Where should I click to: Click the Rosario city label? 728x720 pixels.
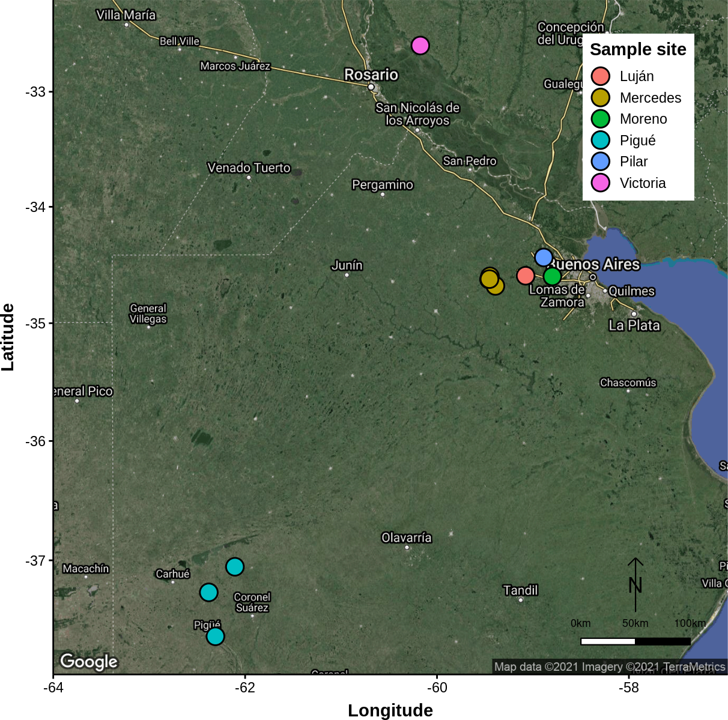click(x=371, y=74)
